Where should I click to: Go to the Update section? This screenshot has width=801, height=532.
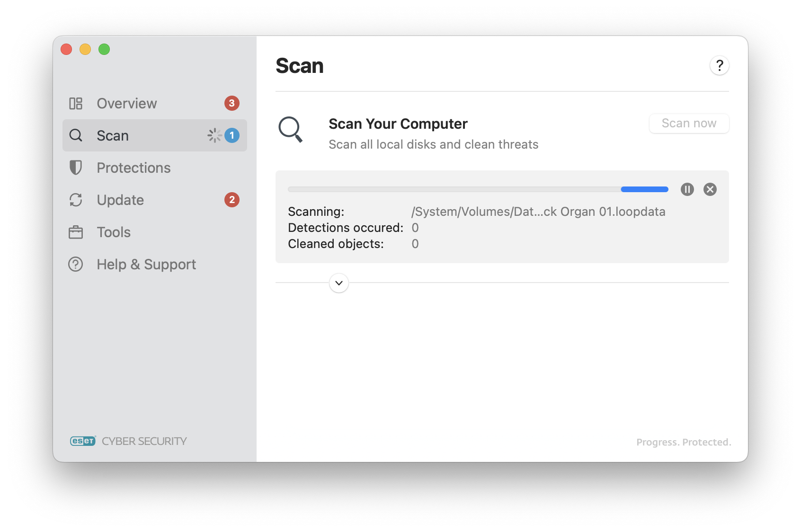[x=120, y=200]
